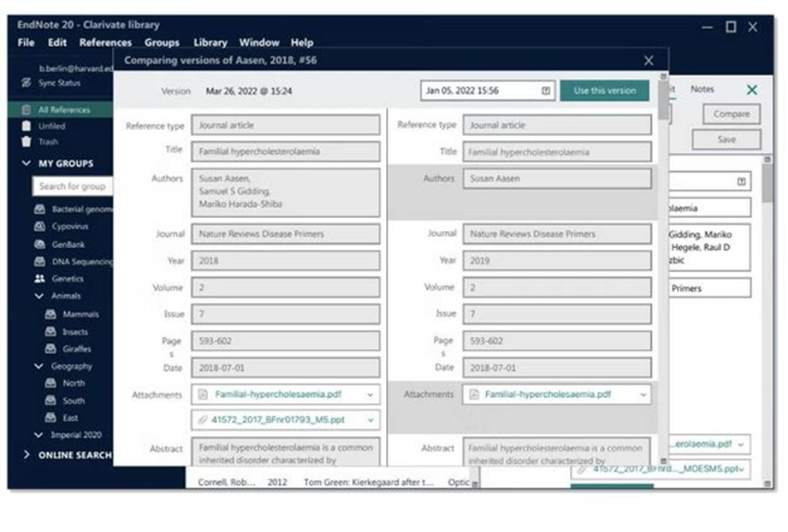788x532 pixels.
Task: Expand left Familial-hypercholesaemia.pdf attachment dropdown
Action: (370, 395)
